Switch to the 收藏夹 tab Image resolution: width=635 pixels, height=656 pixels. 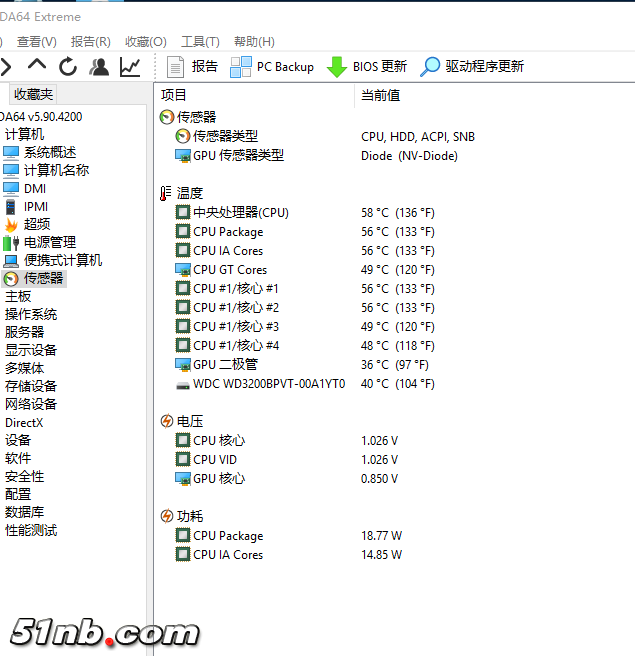tap(33, 94)
